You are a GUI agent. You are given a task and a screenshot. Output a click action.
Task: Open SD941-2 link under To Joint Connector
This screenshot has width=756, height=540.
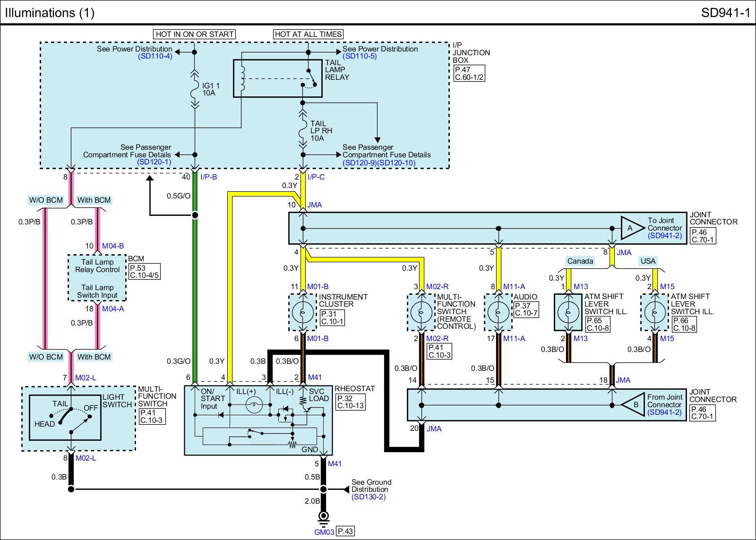point(664,235)
